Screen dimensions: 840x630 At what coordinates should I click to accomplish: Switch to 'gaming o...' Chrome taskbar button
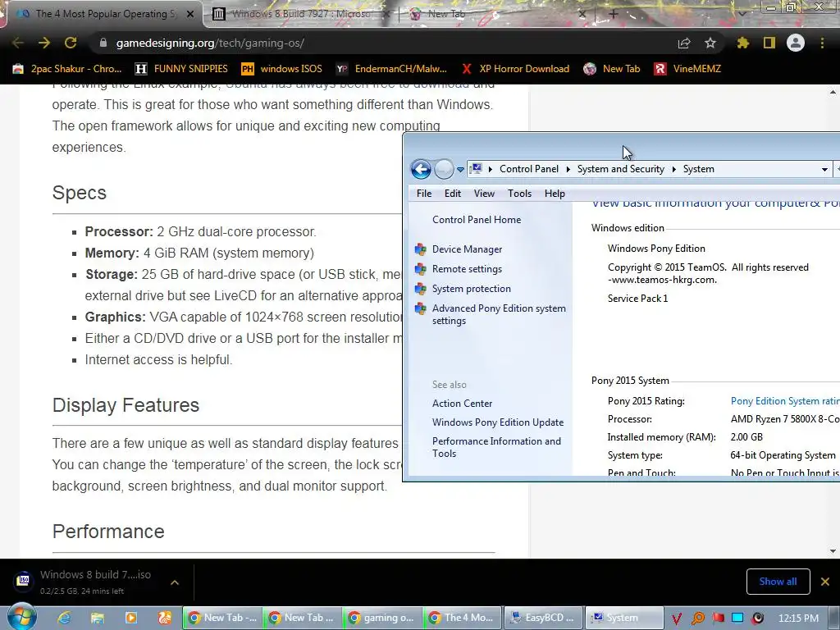pyautogui.click(x=382, y=618)
